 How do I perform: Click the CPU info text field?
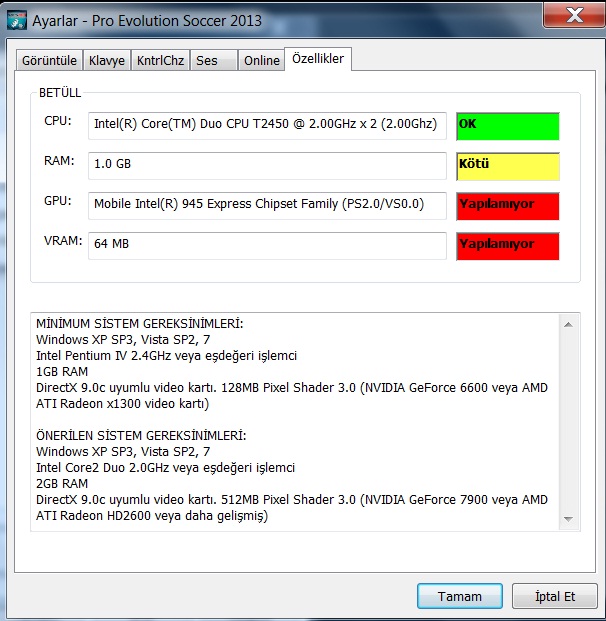tap(267, 125)
